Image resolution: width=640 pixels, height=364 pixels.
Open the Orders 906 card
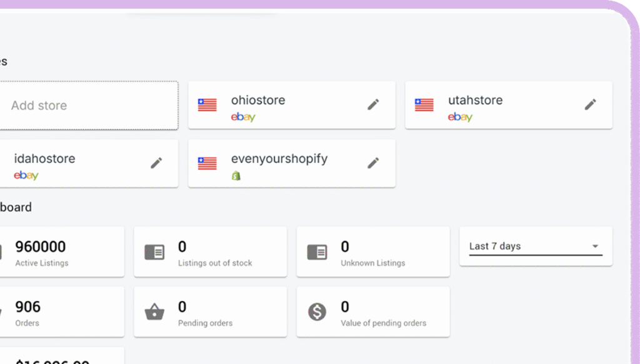point(62,312)
